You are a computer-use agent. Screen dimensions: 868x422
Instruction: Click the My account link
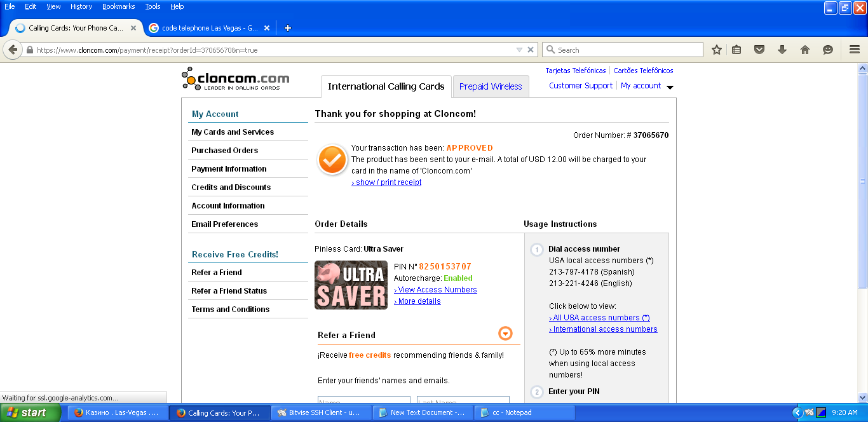(641, 86)
